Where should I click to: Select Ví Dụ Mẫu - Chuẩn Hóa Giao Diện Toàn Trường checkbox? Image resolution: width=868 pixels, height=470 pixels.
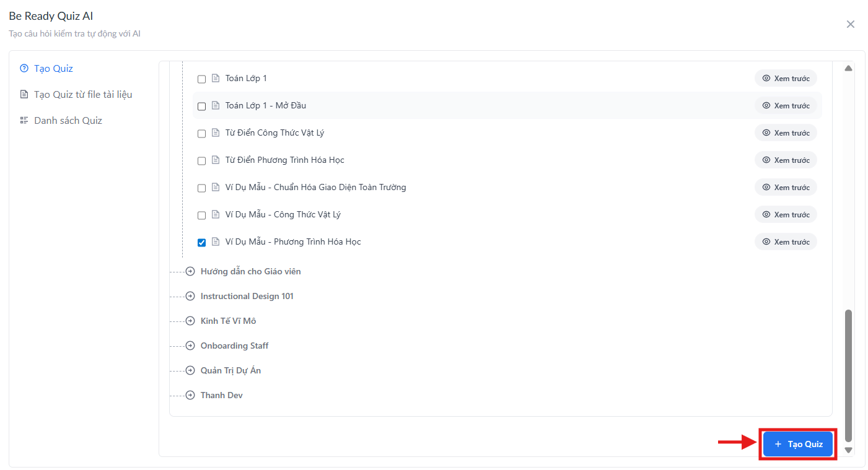(x=201, y=188)
